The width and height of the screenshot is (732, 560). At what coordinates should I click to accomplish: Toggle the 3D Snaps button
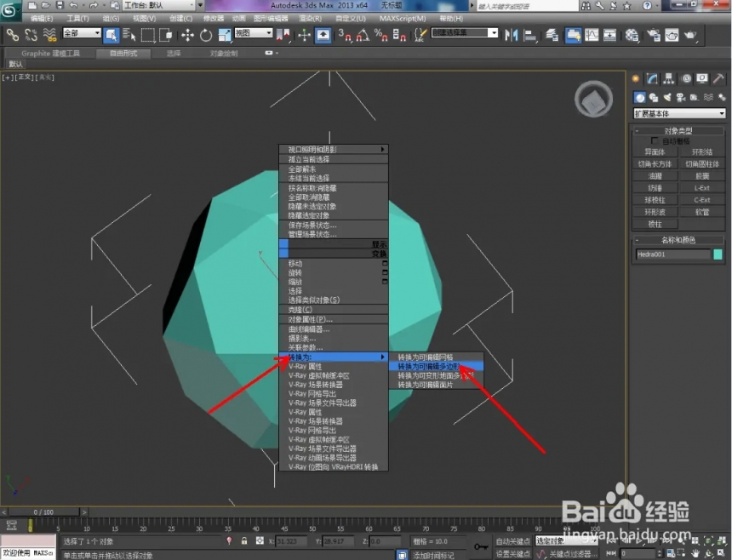point(345,35)
